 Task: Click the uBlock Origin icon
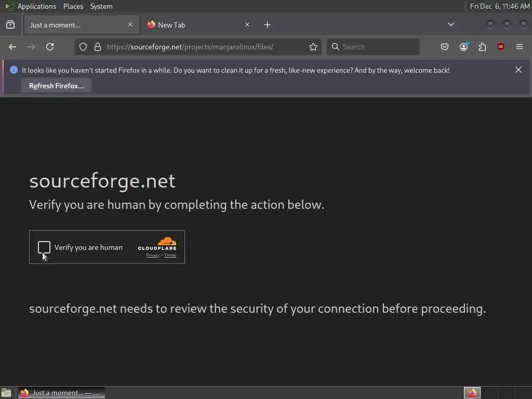tap(501, 47)
